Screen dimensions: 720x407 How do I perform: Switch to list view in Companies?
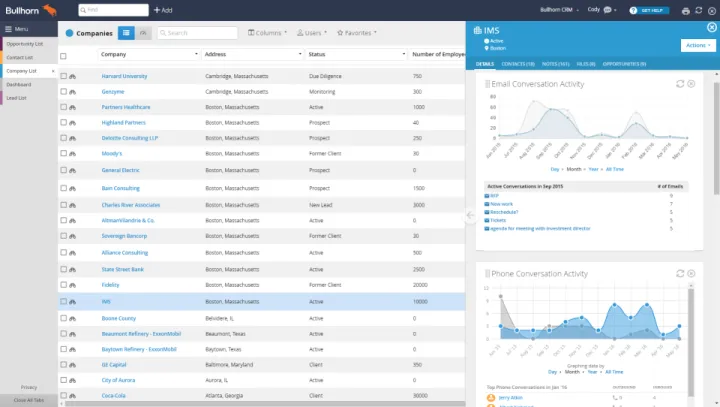(x=126, y=33)
